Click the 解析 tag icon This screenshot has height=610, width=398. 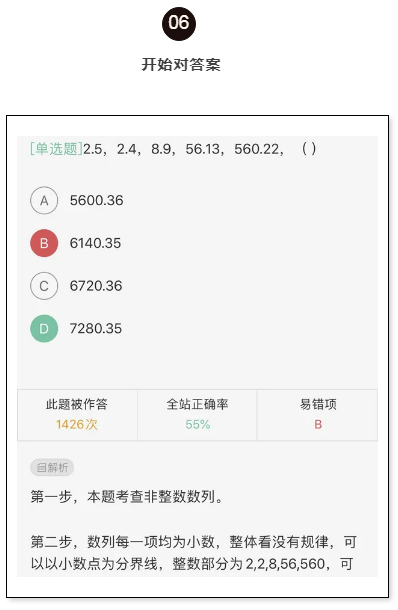click(x=52, y=467)
